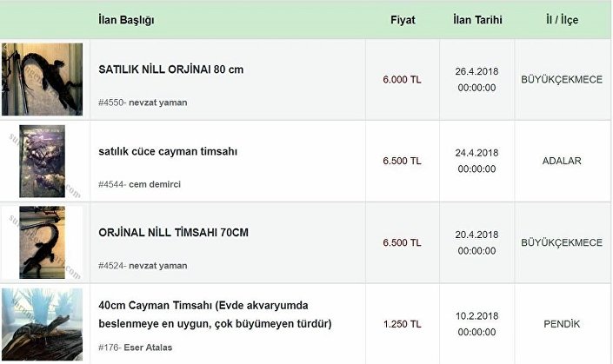Click the ADALAR district cell
This screenshot has width=613, height=364.
562,161
